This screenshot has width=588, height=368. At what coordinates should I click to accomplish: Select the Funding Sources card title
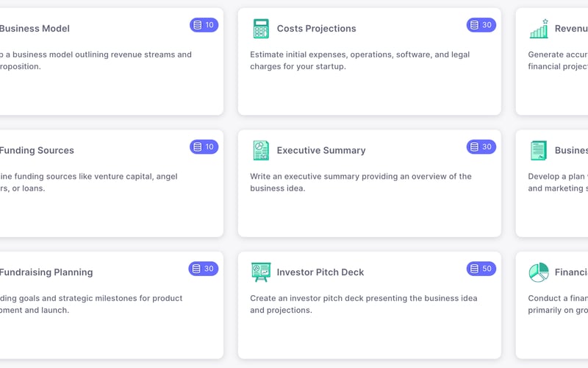coord(37,150)
